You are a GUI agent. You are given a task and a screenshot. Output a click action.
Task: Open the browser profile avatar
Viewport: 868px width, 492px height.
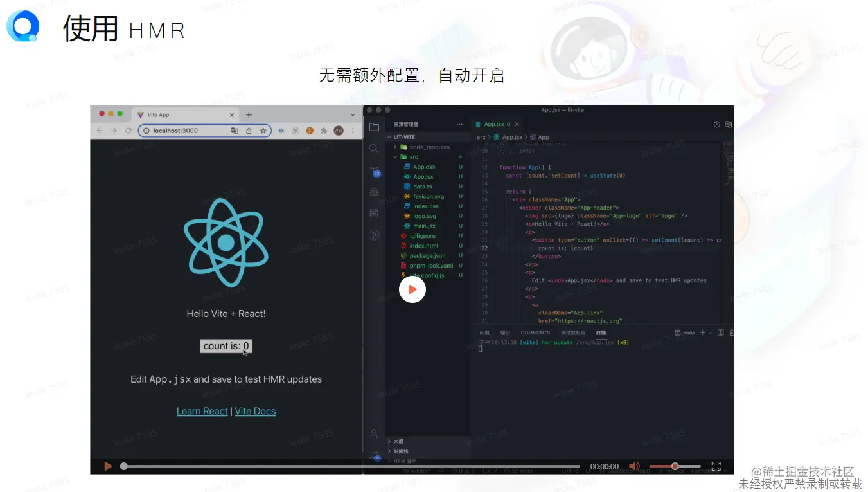[x=339, y=131]
